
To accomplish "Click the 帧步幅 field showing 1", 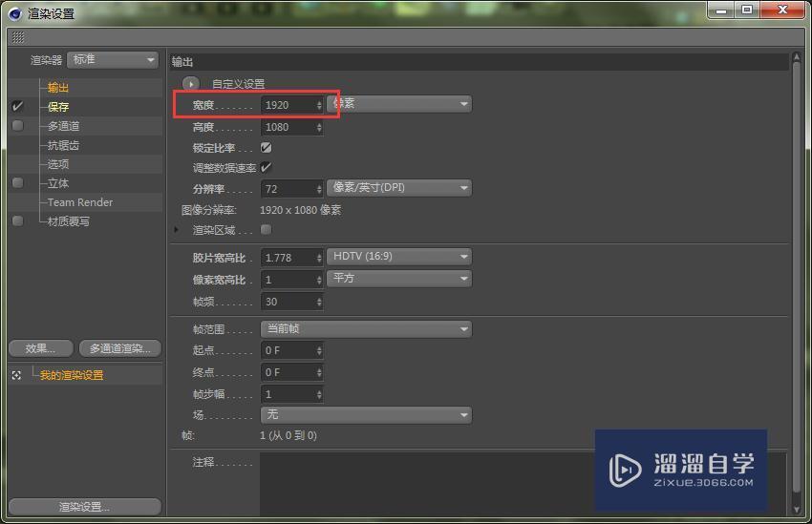I will (x=288, y=395).
